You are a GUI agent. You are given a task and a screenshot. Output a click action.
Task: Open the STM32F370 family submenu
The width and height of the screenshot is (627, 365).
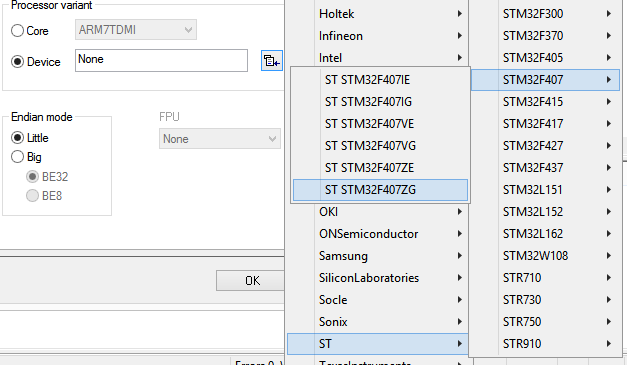pyautogui.click(x=545, y=36)
